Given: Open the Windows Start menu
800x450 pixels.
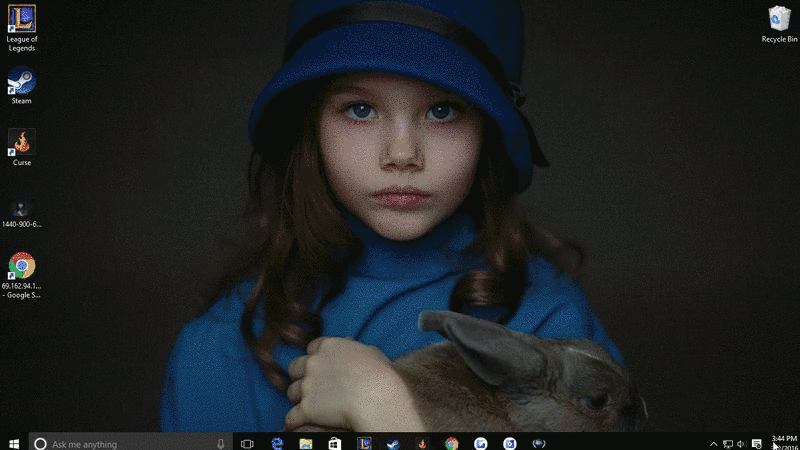Looking at the screenshot, I should pos(14,443).
